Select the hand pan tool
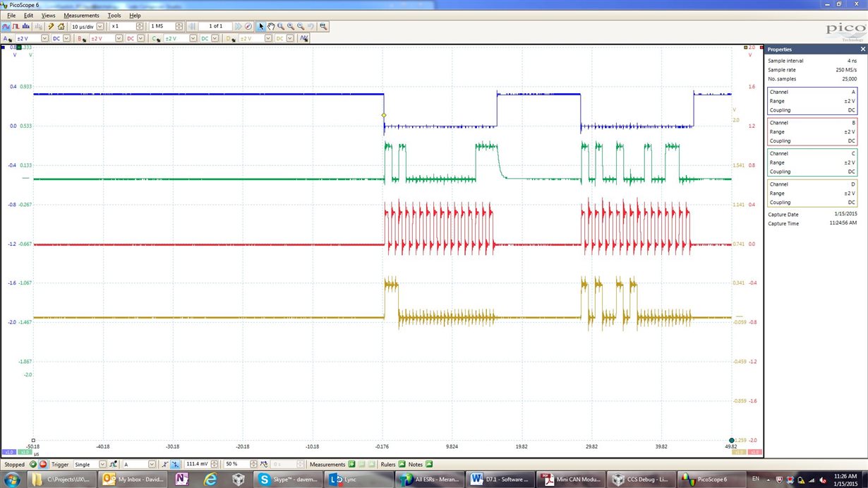868x488 pixels. pos(271,26)
